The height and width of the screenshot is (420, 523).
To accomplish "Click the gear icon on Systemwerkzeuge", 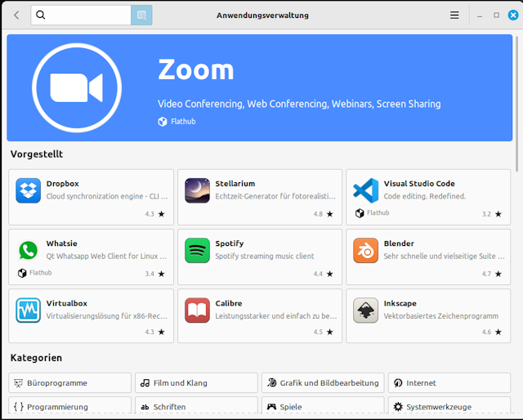I will pos(398,407).
